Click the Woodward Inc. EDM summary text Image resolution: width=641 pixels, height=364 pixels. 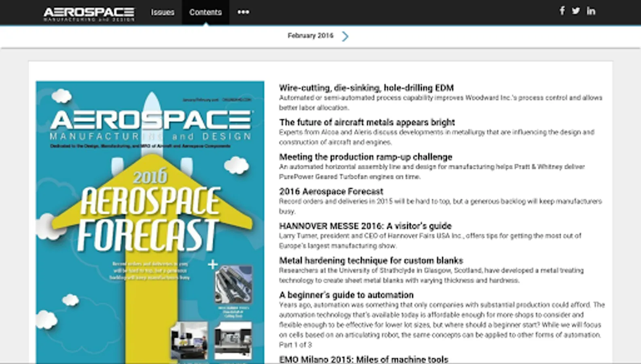(441, 103)
